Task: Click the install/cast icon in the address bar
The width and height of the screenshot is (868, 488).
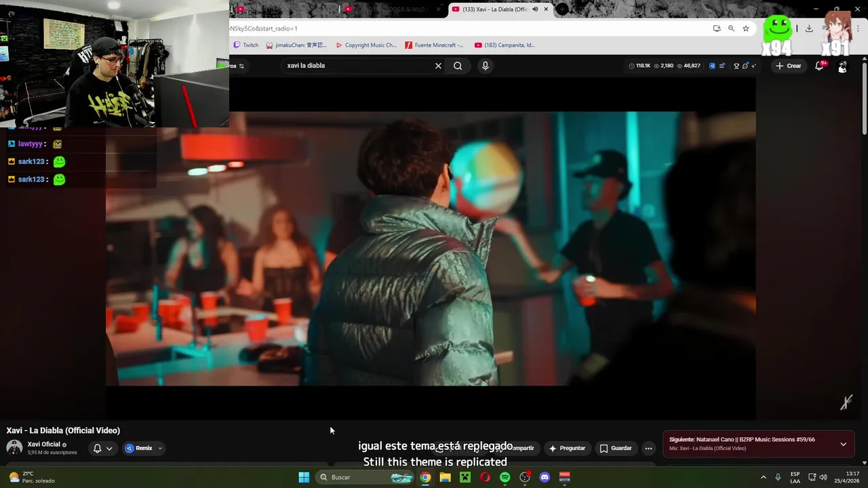Action: pyautogui.click(x=717, y=28)
